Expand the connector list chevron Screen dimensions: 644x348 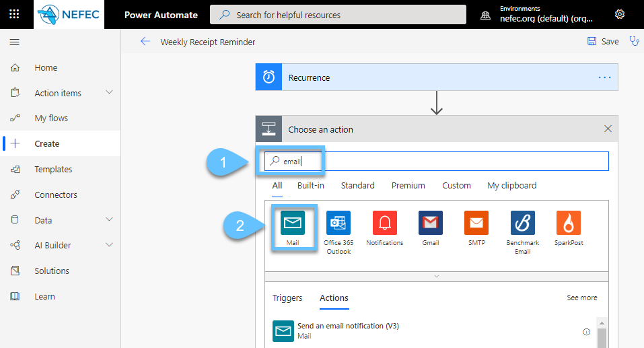click(437, 277)
